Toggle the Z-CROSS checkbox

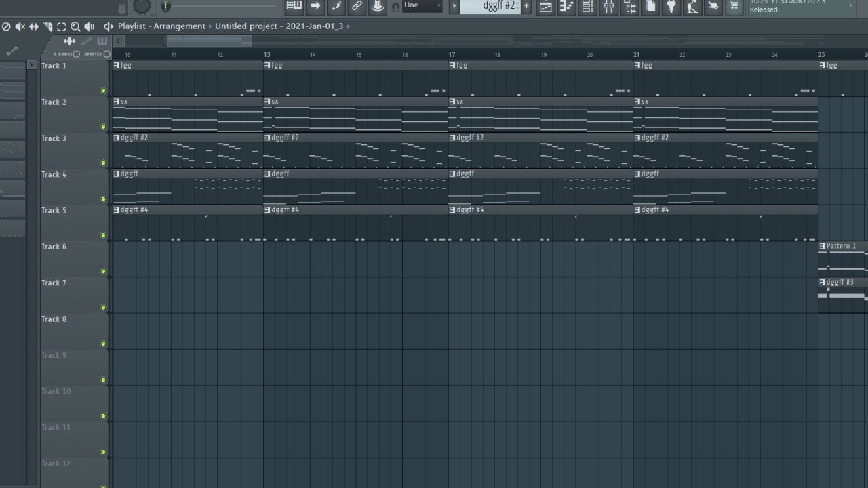point(77,54)
